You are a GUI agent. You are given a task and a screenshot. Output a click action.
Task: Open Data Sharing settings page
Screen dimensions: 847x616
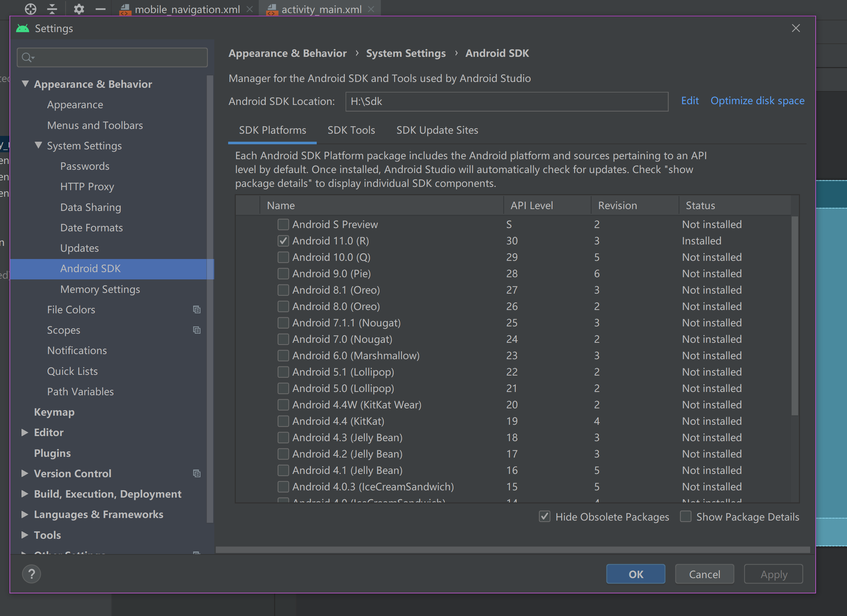91,207
